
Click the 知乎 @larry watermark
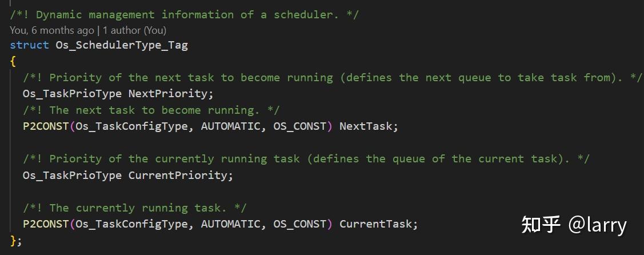tap(573, 225)
